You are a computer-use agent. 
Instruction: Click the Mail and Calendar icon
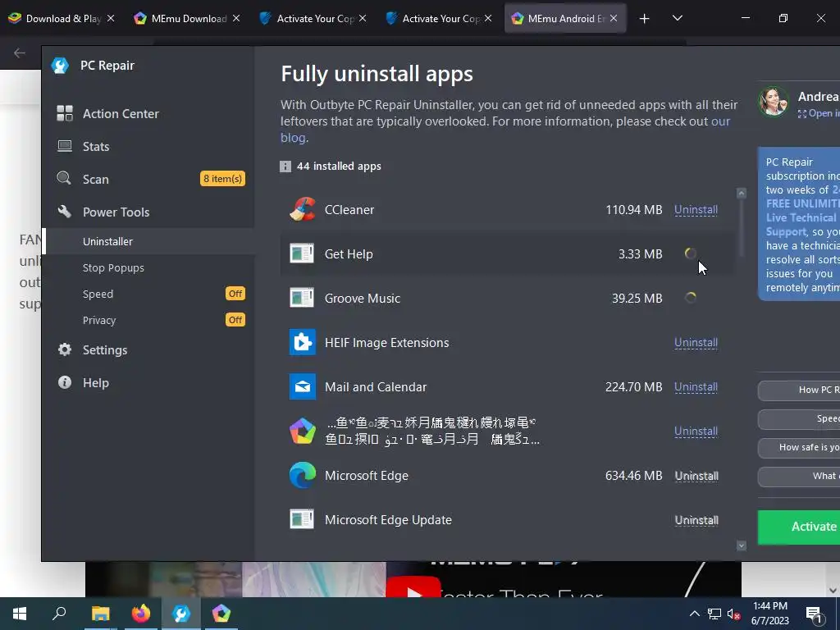pyautogui.click(x=302, y=387)
